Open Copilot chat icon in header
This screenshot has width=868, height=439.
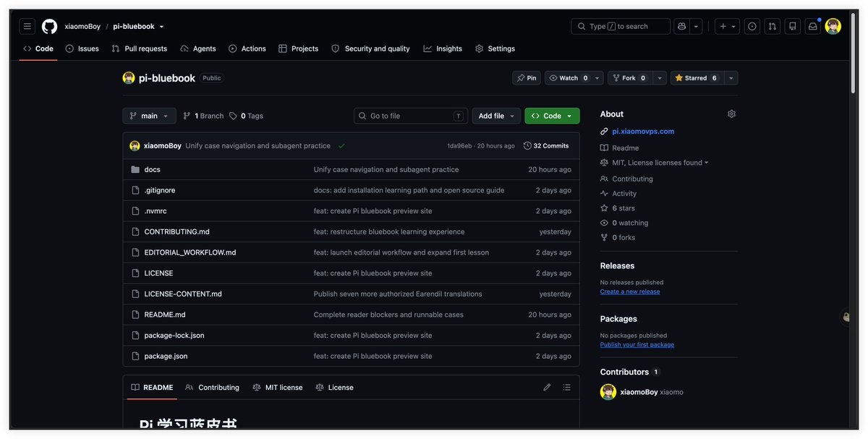pos(681,26)
